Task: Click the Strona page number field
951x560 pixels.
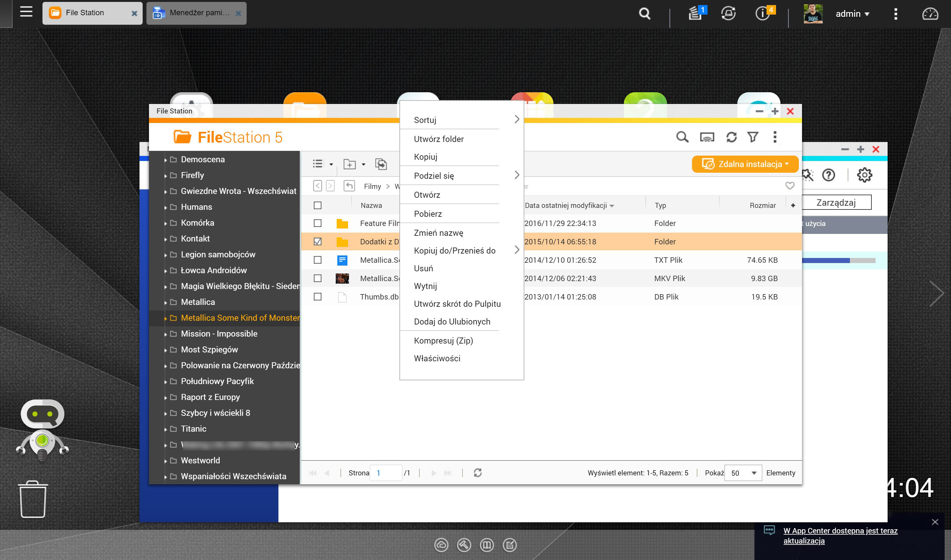Action: pyautogui.click(x=386, y=473)
